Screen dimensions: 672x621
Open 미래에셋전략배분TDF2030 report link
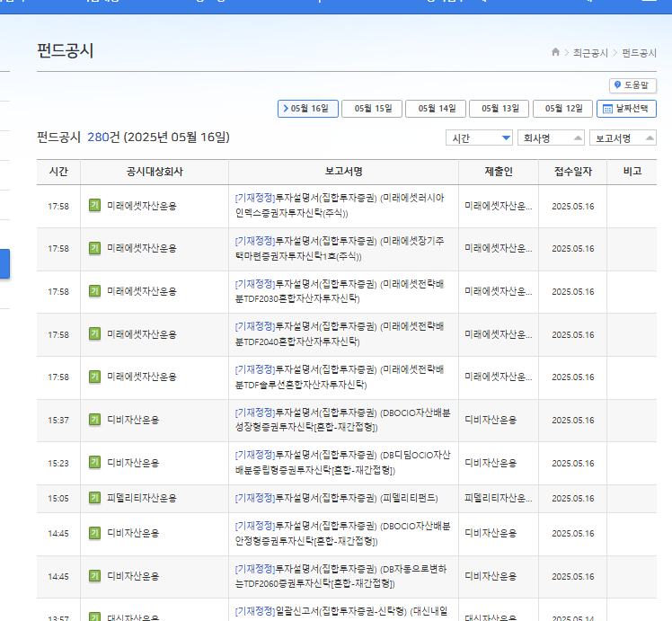340,291
